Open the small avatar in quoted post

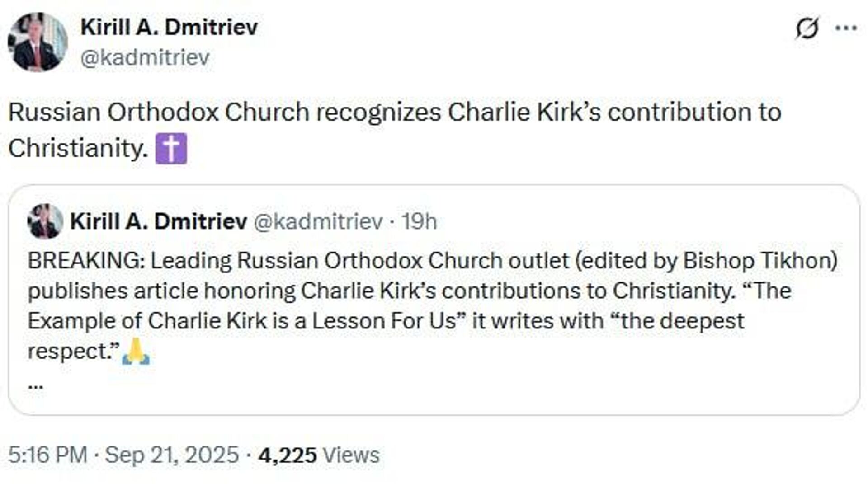[45, 221]
